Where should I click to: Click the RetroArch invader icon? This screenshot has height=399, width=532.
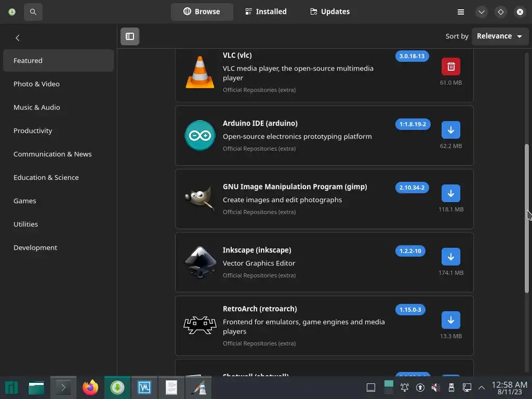(x=200, y=325)
